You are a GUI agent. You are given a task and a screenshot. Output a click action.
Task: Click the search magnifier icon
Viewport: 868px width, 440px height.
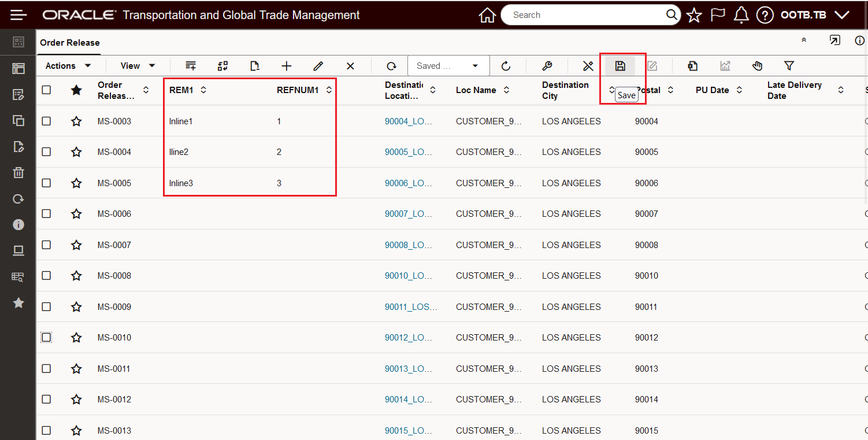coord(672,15)
